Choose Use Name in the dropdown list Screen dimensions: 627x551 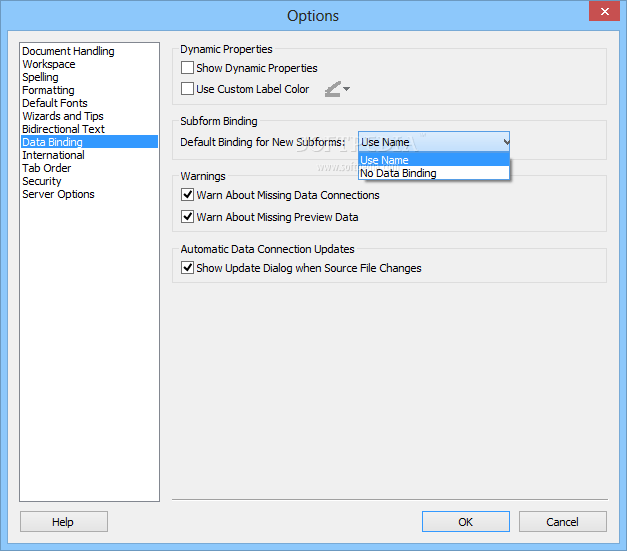(x=434, y=160)
